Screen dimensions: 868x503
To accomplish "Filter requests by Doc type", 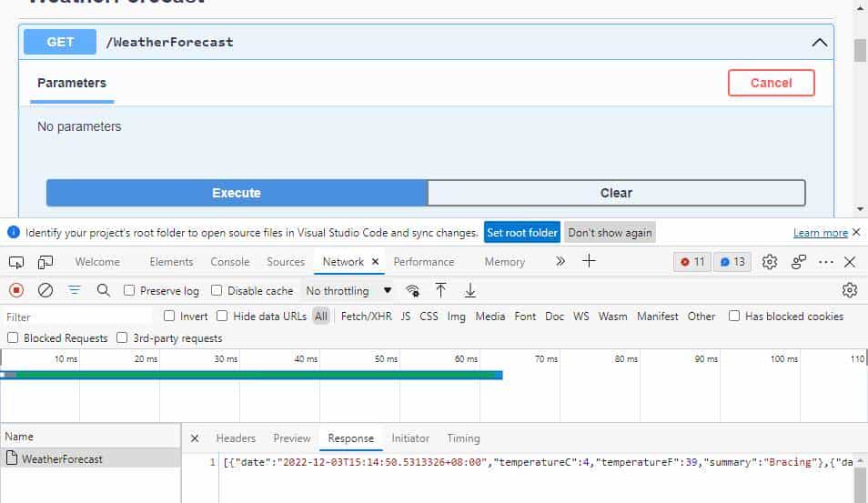I will (x=554, y=316).
